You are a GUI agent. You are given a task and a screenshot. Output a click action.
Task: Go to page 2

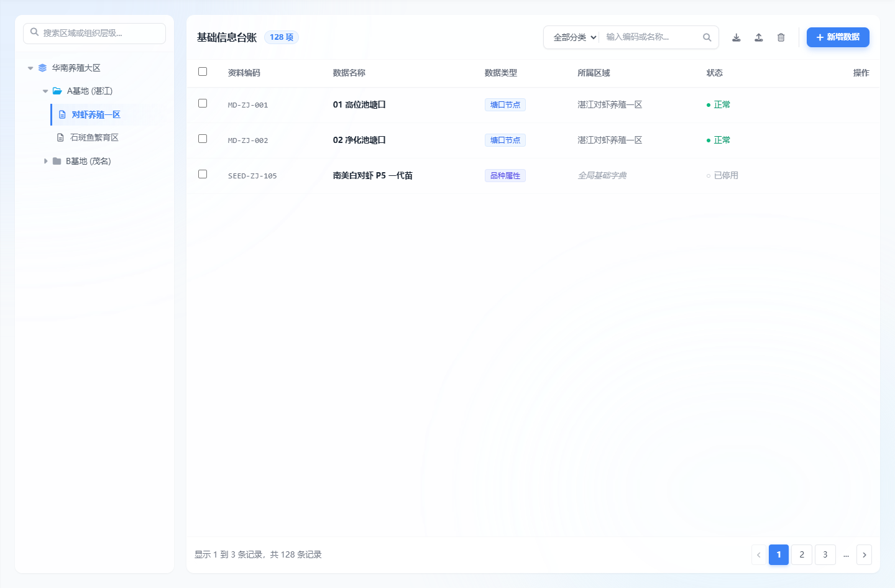802,554
